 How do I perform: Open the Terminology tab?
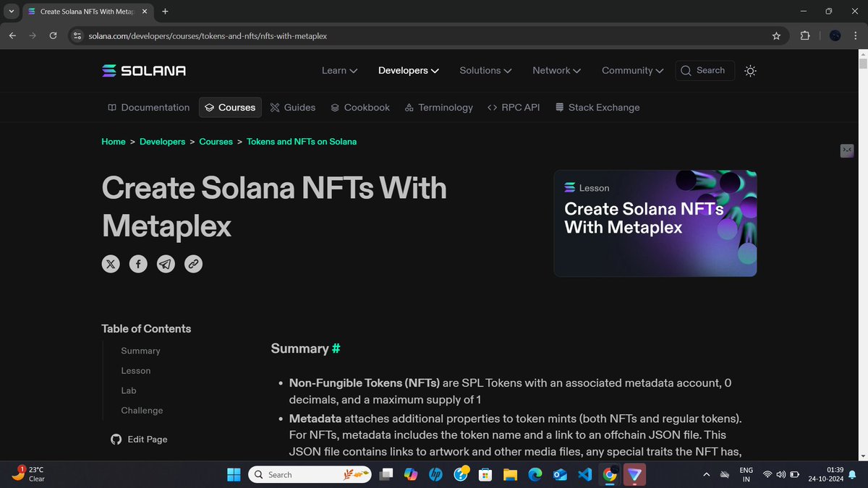point(438,107)
